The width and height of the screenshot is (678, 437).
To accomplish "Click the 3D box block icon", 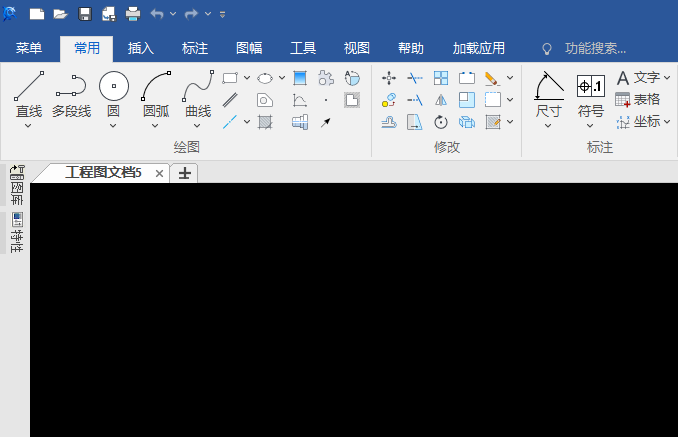I will pos(467,122).
